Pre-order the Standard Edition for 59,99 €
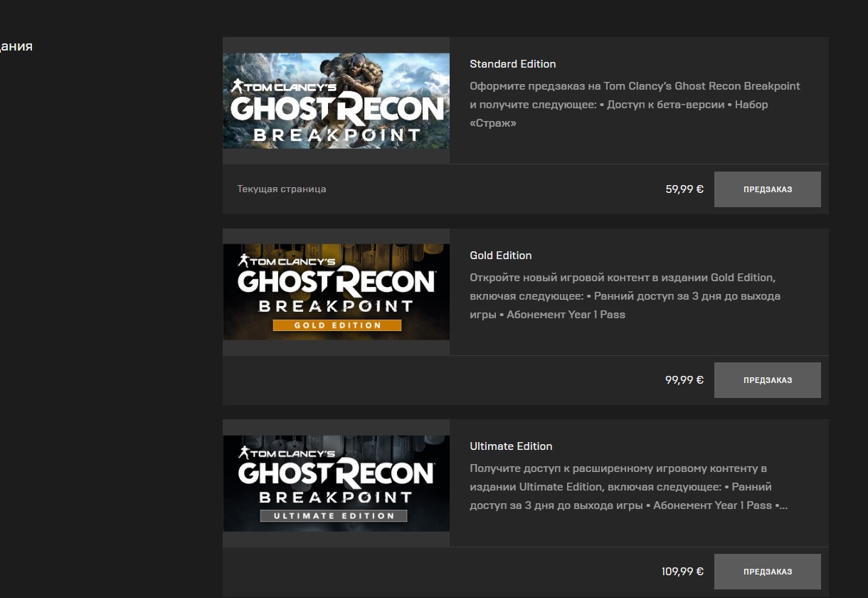The height and width of the screenshot is (598, 868). point(767,189)
